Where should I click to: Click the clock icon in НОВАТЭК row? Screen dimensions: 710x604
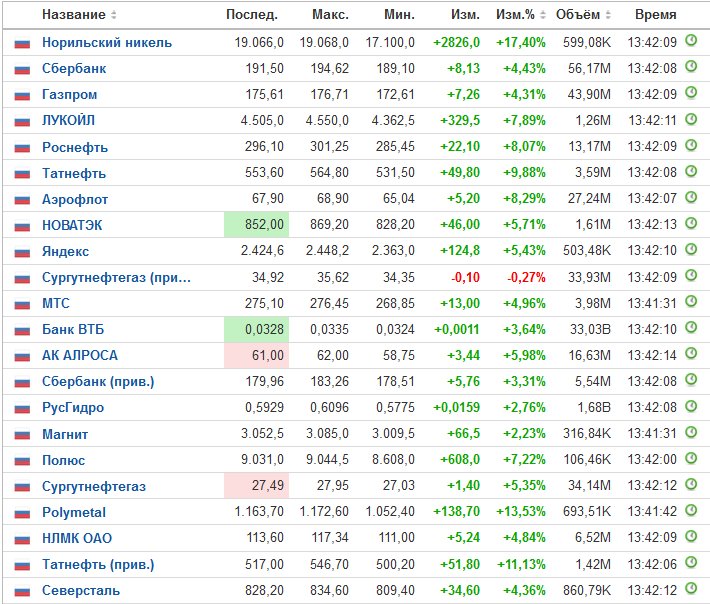[691, 223]
